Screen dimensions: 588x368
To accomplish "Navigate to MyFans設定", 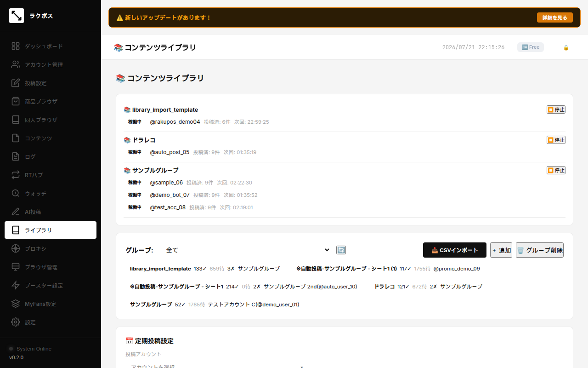I will pyautogui.click(x=51, y=304).
